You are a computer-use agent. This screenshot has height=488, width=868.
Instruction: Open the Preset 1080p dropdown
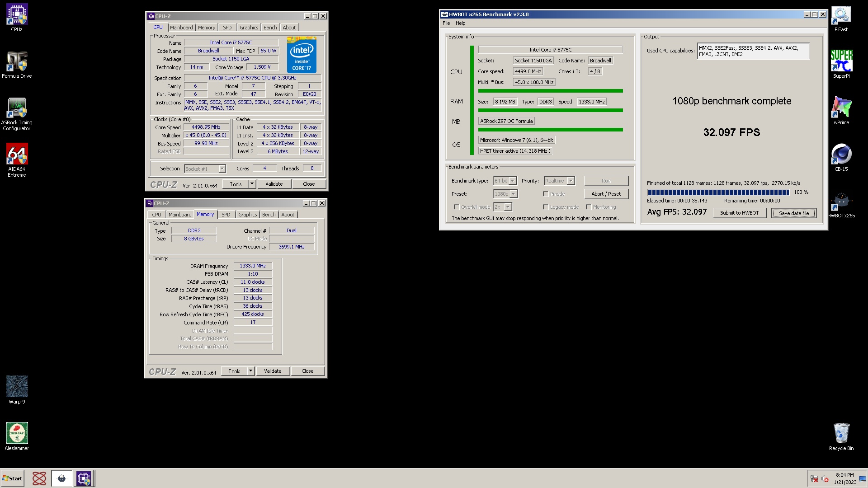coord(513,194)
